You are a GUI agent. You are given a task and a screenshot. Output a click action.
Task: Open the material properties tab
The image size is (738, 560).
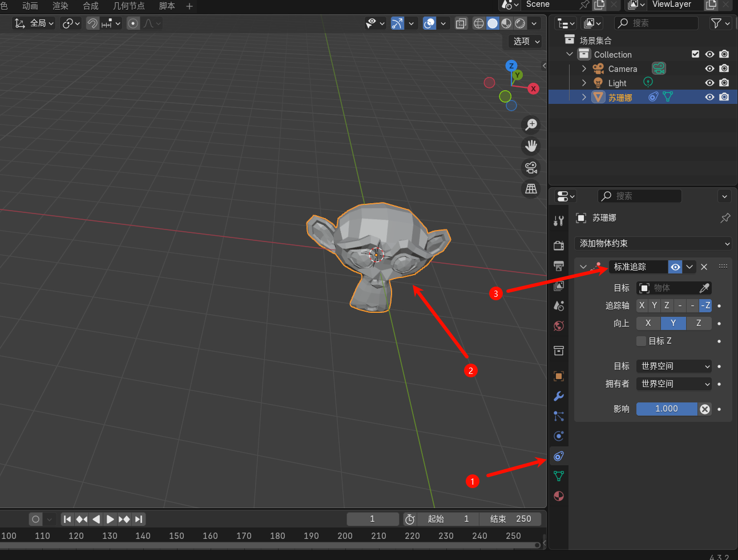559,496
